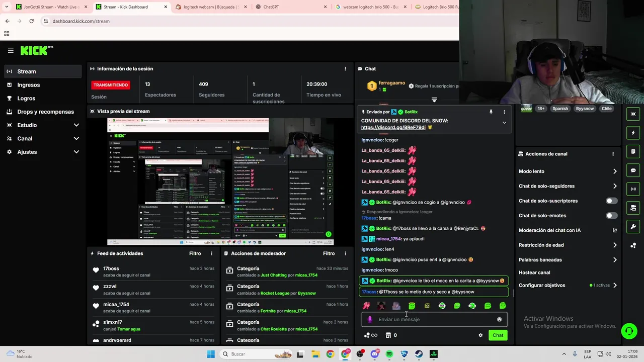The width and height of the screenshot is (644, 362).
Task: Switch to ChatGPT browser tab
Action: [291, 7]
